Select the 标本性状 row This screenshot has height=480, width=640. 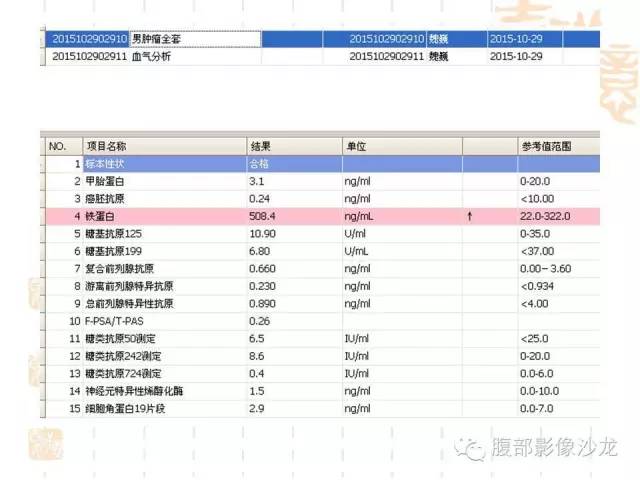click(322, 164)
